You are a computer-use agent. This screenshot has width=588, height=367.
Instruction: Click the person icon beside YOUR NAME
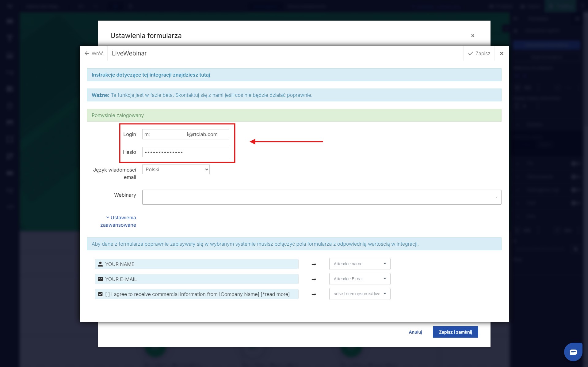pos(100,264)
